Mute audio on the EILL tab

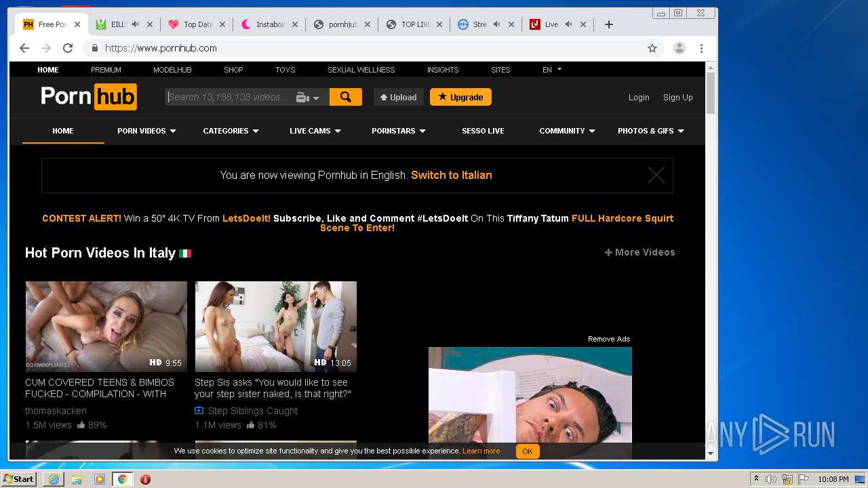click(136, 24)
